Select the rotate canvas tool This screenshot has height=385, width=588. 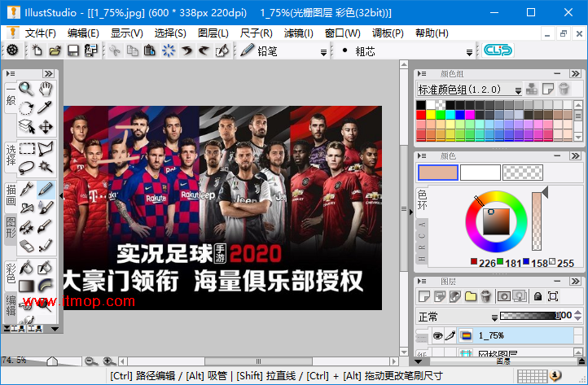(x=26, y=108)
